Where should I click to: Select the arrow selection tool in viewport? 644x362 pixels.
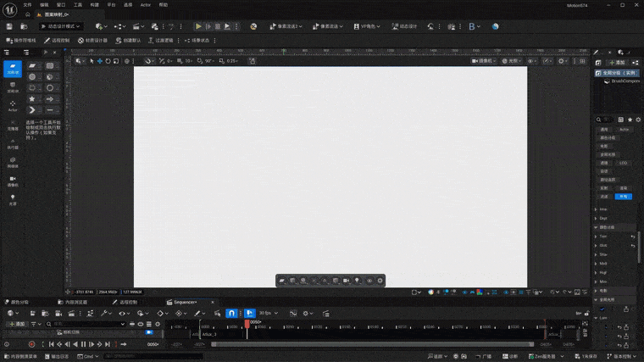click(92, 61)
